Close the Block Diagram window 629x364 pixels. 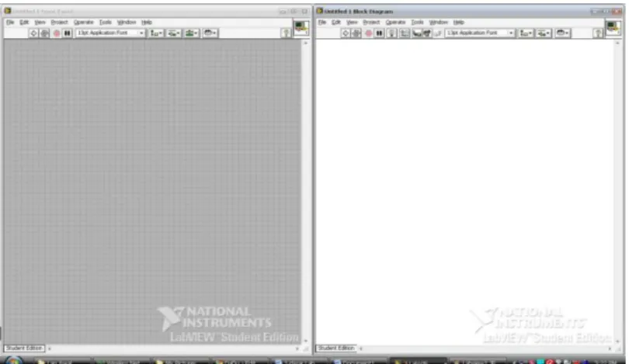click(x=617, y=11)
